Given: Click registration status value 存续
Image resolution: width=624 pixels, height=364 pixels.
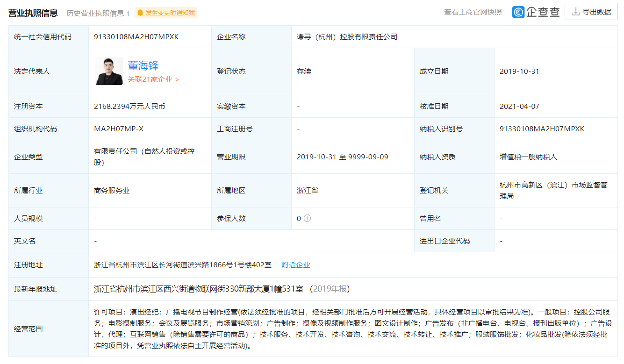Looking at the screenshot, I should (304, 71).
